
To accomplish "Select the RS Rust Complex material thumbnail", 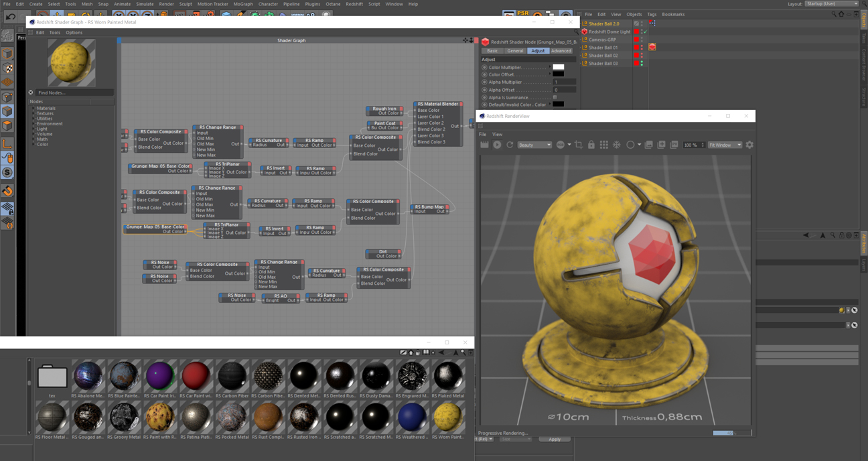I will [x=268, y=417].
